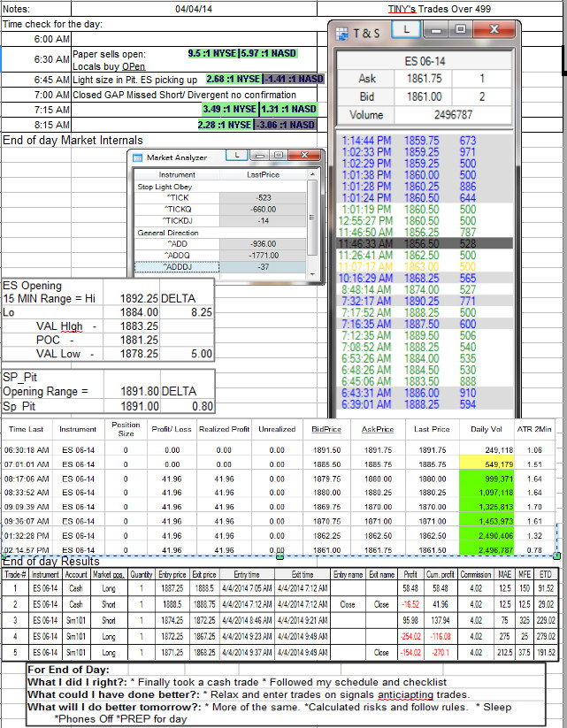Click trade 4 profit -254.02 cell
Image resolution: width=567 pixels, height=728 pixels.
pyautogui.click(x=410, y=636)
